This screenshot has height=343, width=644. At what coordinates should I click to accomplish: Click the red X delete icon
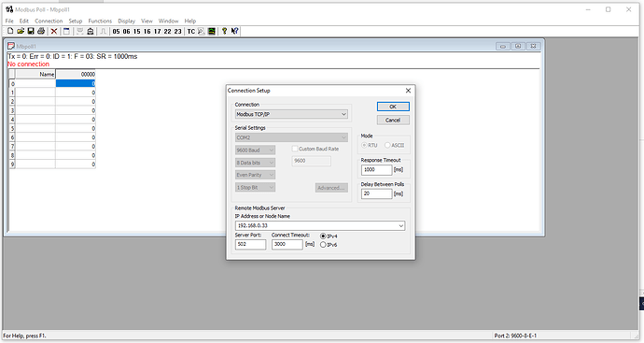click(x=54, y=31)
